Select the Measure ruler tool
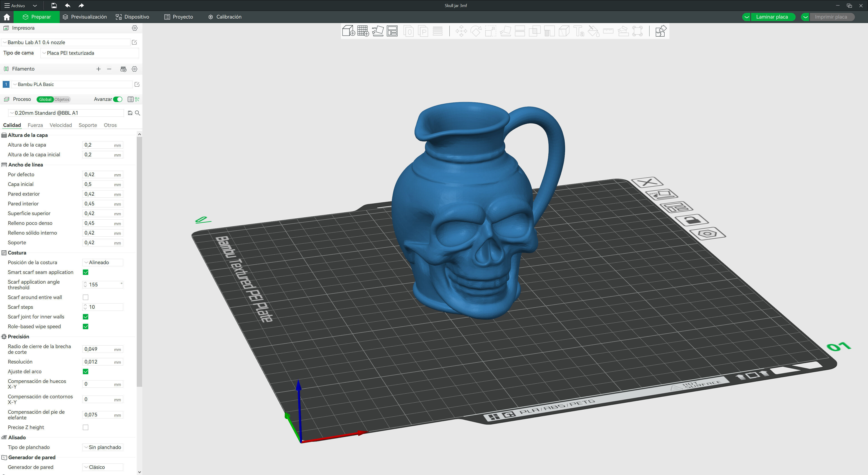Screen dimensions: 868x475 [608, 31]
